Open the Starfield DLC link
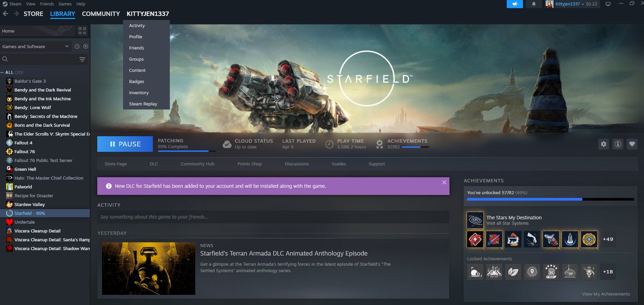 coord(153,164)
